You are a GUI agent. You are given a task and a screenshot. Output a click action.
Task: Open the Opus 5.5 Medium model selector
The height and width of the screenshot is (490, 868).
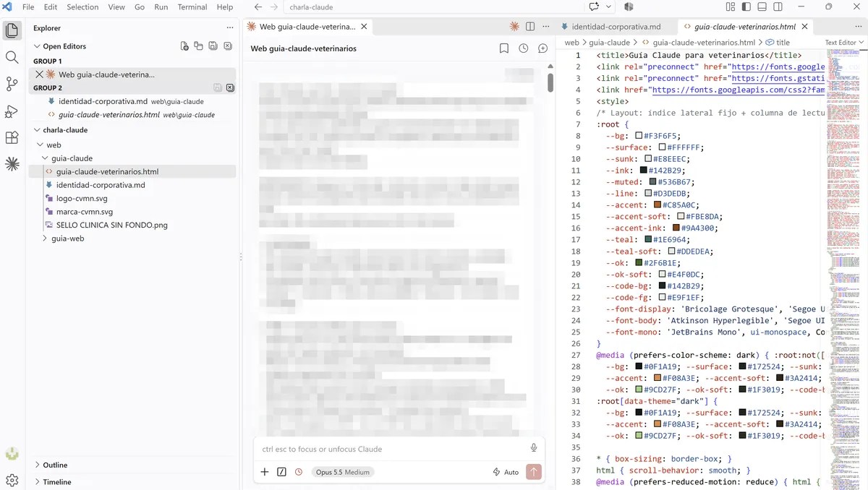coord(343,472)
